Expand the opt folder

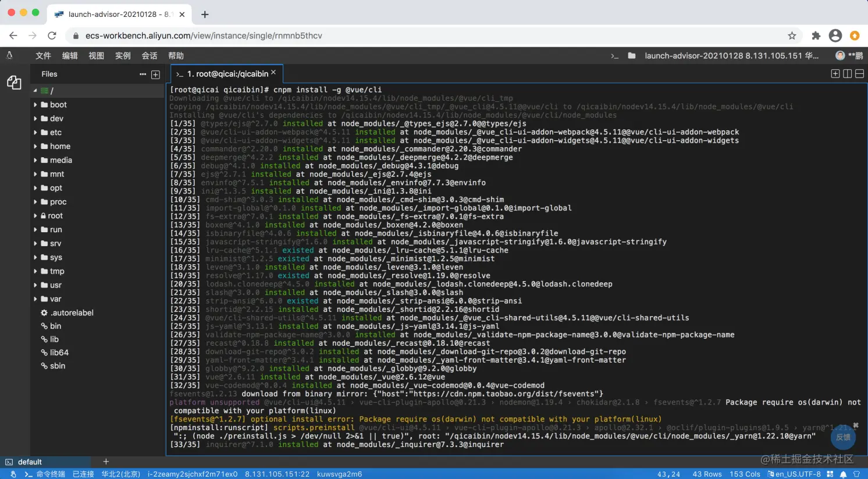[x=35, y=188]
